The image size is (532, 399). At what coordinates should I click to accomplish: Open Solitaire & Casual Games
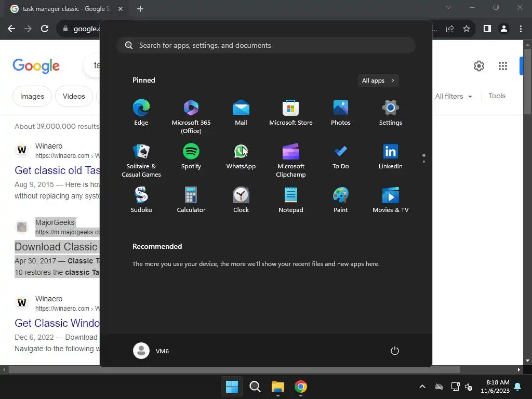141,161
